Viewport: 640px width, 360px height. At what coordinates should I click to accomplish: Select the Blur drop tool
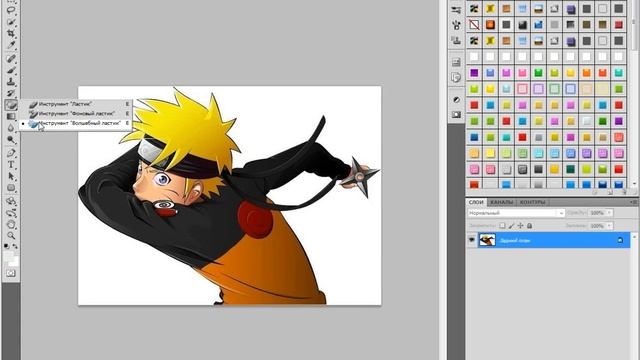[11, 128]
